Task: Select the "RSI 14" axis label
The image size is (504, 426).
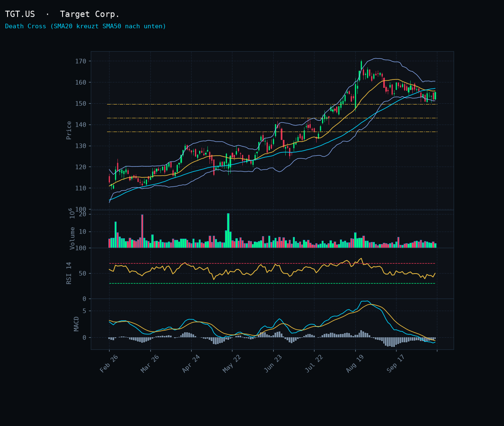Action: tap(69, 273)
